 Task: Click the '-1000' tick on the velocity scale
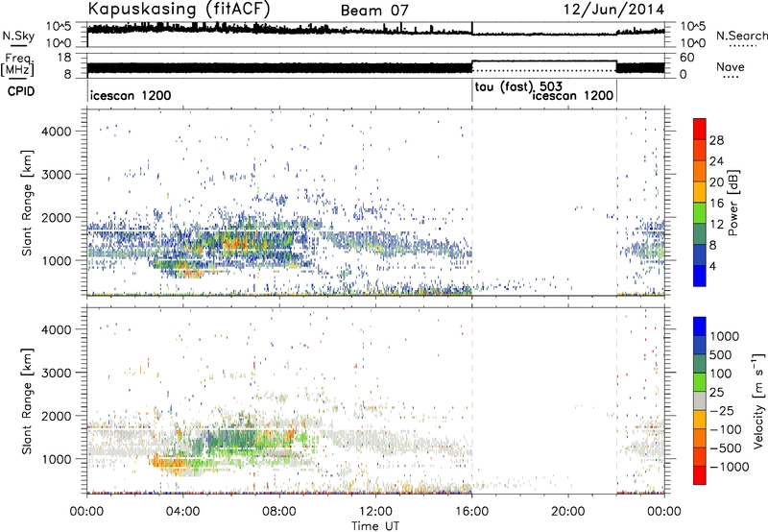click(x=729, y=467)
